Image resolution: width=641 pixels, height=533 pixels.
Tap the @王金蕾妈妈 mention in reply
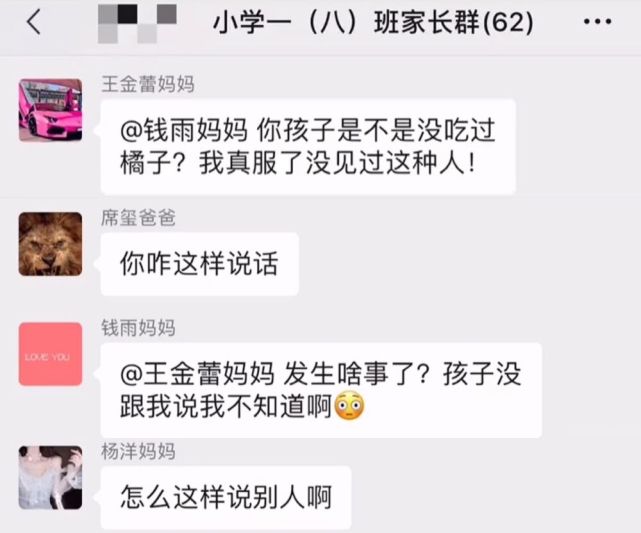click(x=197, y=374)
